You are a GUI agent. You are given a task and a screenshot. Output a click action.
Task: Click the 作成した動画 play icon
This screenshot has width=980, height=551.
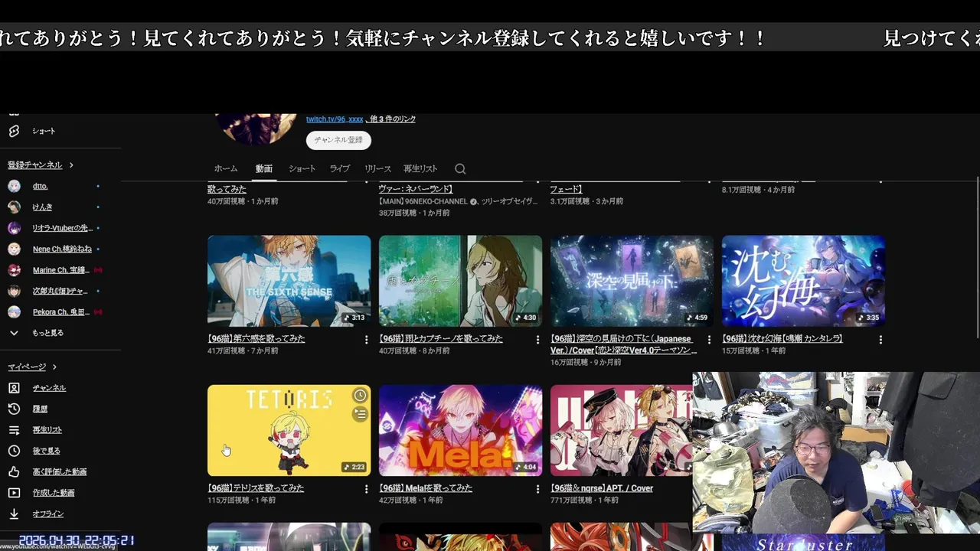pos(14,493)
